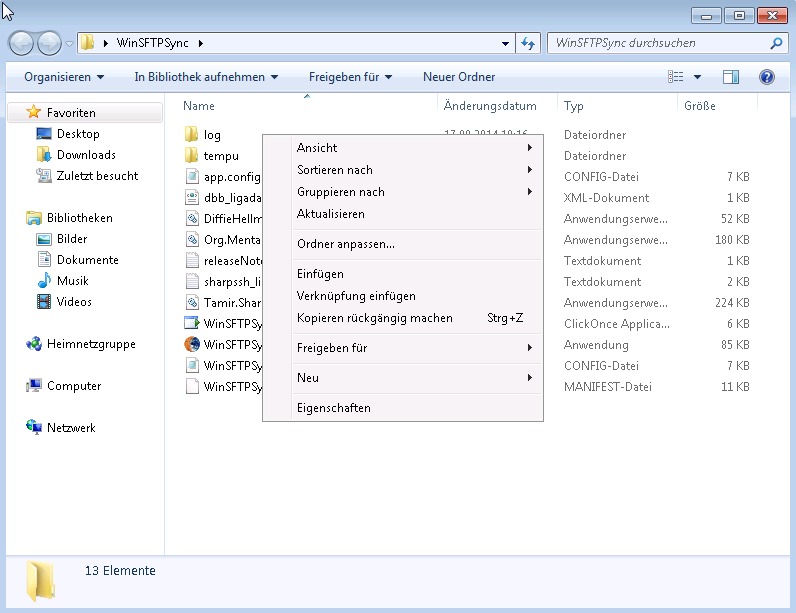Open the Organisieren dropdown menu
796x613 pixels.
click(64, 77)
